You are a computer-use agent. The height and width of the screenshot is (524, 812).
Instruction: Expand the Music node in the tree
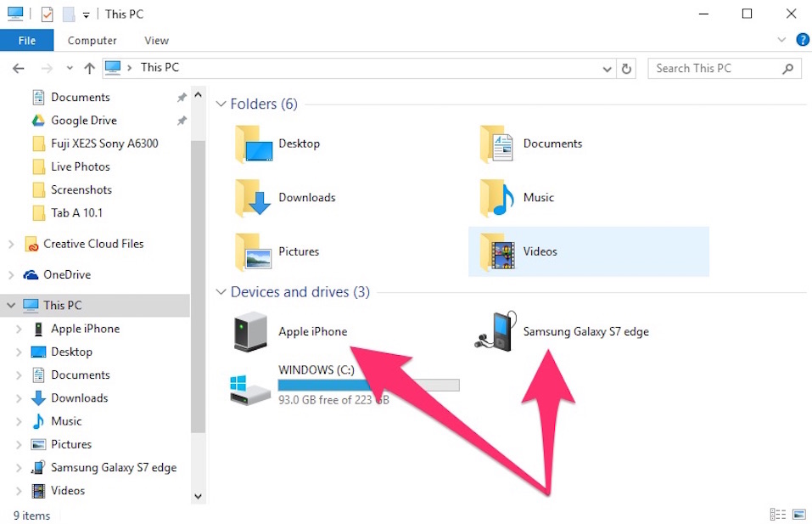pyautogui.click(x=19, y=421)
